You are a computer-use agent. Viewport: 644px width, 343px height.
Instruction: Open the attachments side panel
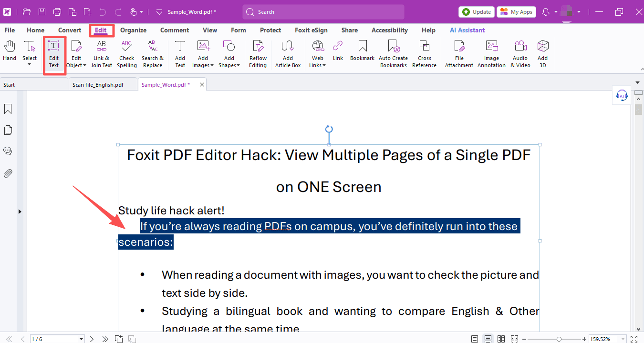coord(8,173)
